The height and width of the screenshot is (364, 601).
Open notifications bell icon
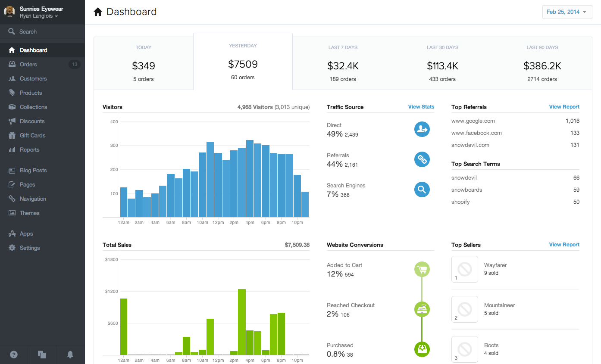[70, 355]
